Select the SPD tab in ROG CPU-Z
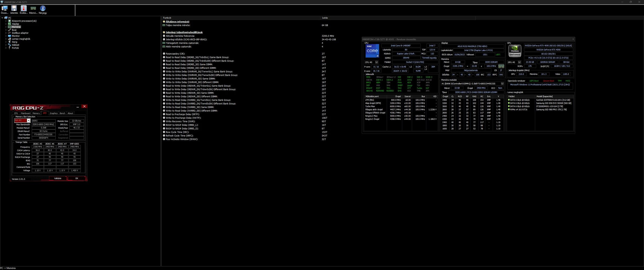The width and height of the screenshot is (644, 270). point(45,113)
